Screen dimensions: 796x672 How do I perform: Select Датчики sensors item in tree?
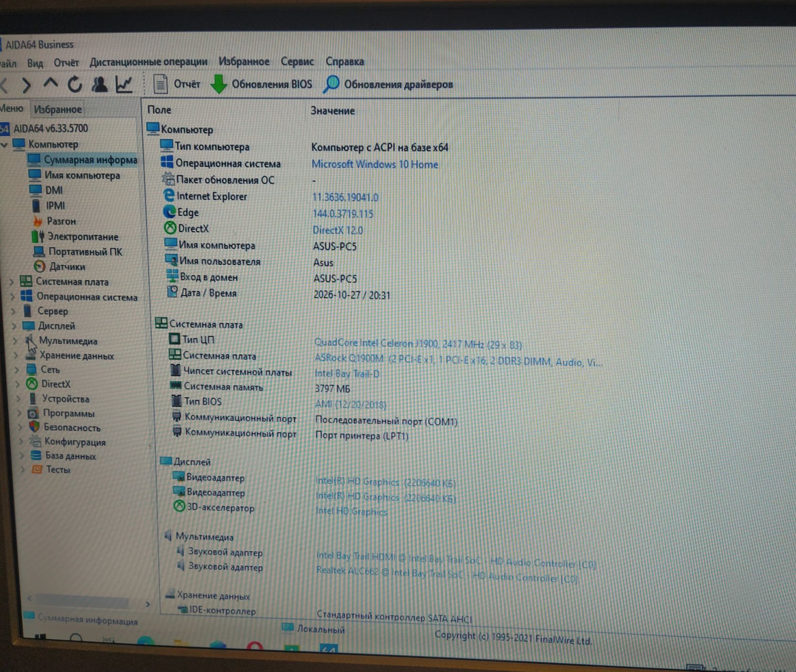point(59,267)
